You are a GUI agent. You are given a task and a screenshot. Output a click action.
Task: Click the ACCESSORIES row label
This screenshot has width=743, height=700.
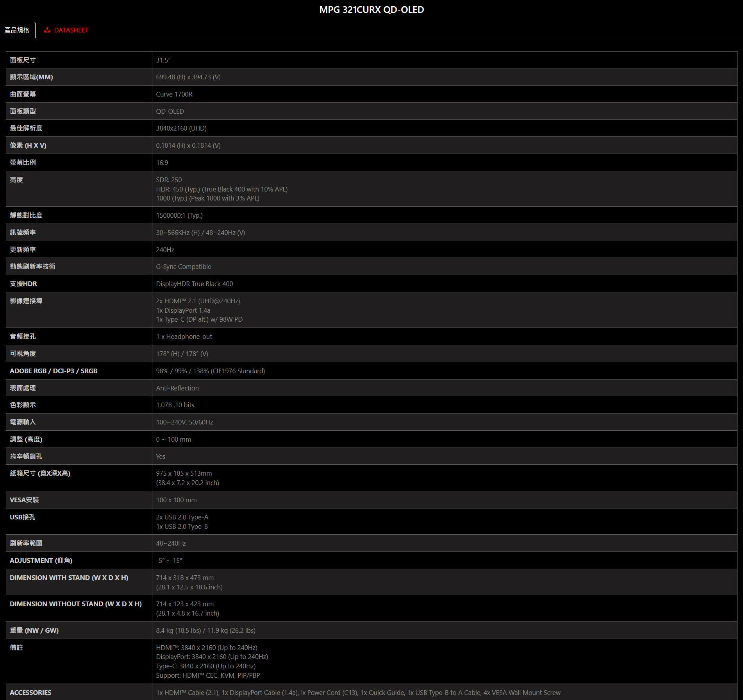coord(30,693)
